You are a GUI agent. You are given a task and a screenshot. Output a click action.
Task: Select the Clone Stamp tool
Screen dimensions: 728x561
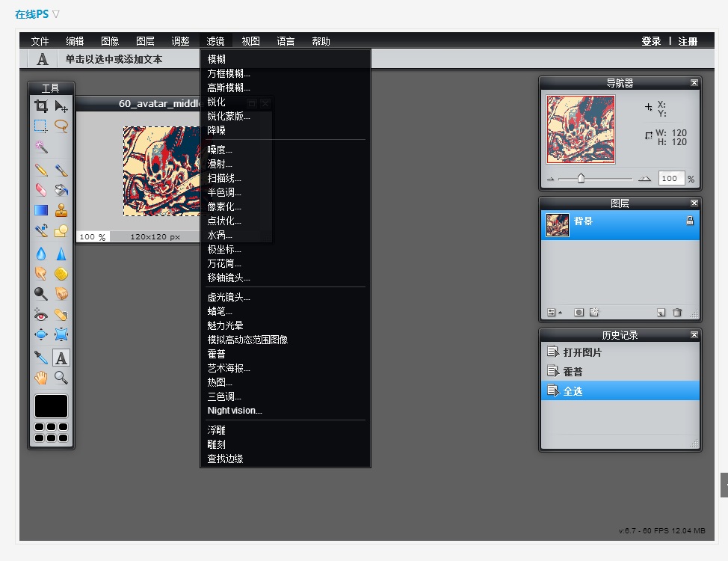61,210
